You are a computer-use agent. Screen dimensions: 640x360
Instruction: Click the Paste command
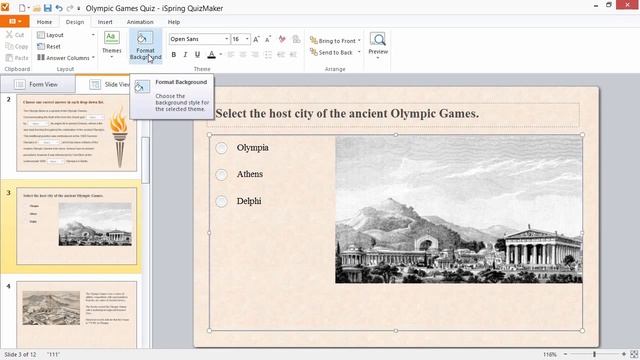point(17,58)
